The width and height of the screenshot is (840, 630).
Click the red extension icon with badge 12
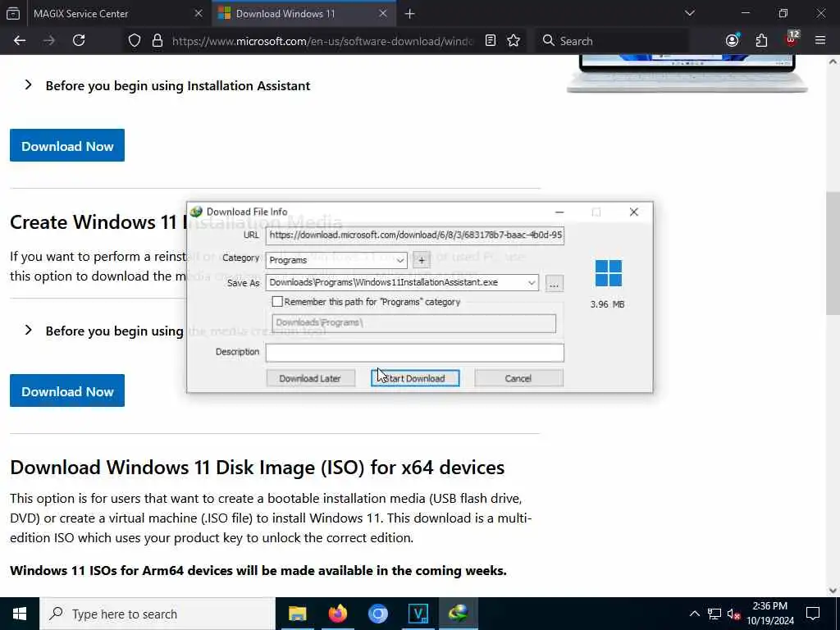point(792,39)
